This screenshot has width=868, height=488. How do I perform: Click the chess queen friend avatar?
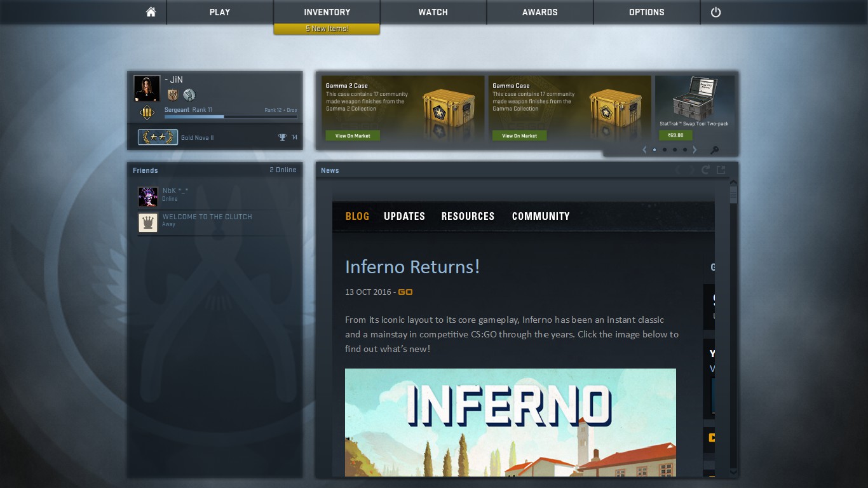(148, 222)
